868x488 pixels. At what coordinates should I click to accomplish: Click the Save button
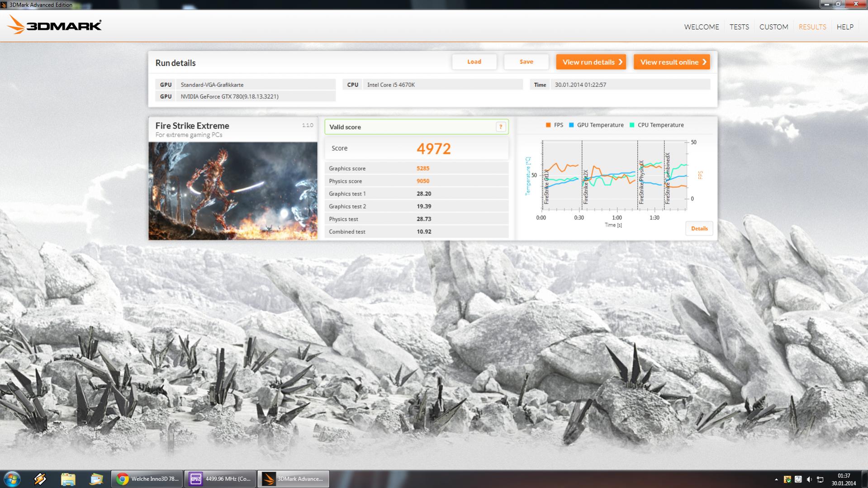click(526, 62)
